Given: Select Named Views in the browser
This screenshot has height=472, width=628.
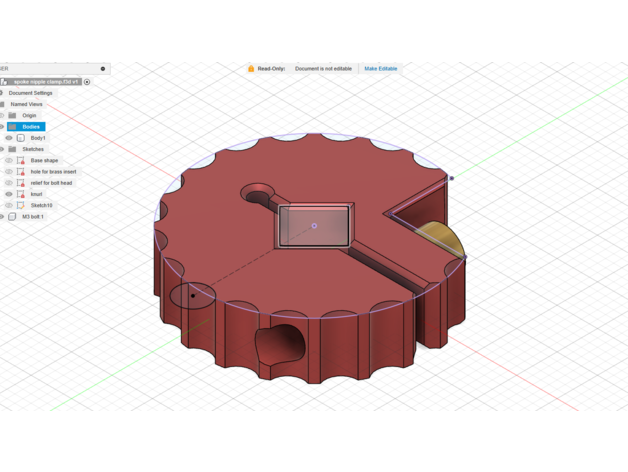Looking at the screenshot, I should 26,104.
